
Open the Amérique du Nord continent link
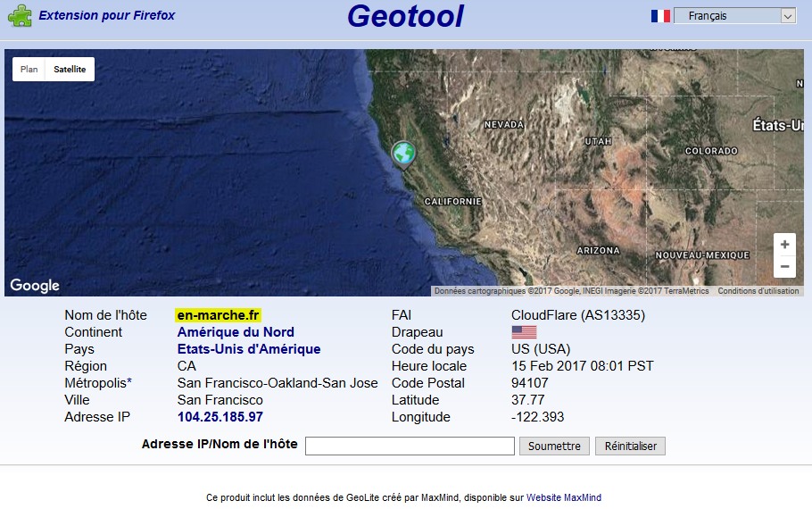click(x=236, y=332)
